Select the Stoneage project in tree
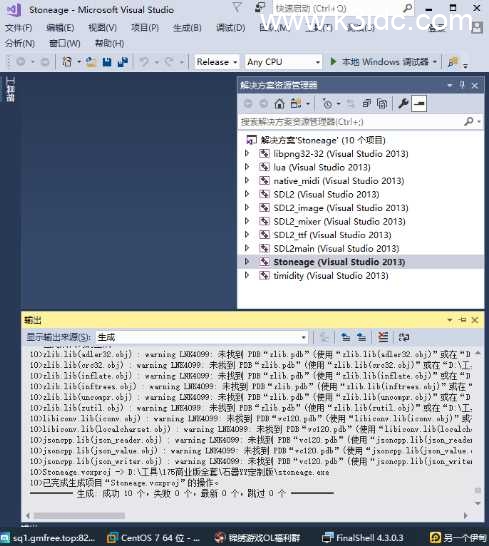This screenshot has width=489, height=546. pos(339,262)
